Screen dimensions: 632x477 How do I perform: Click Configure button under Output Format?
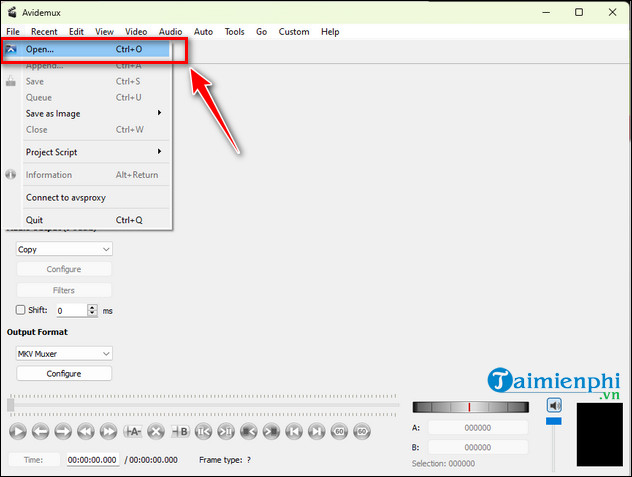(x=64, y=373)
